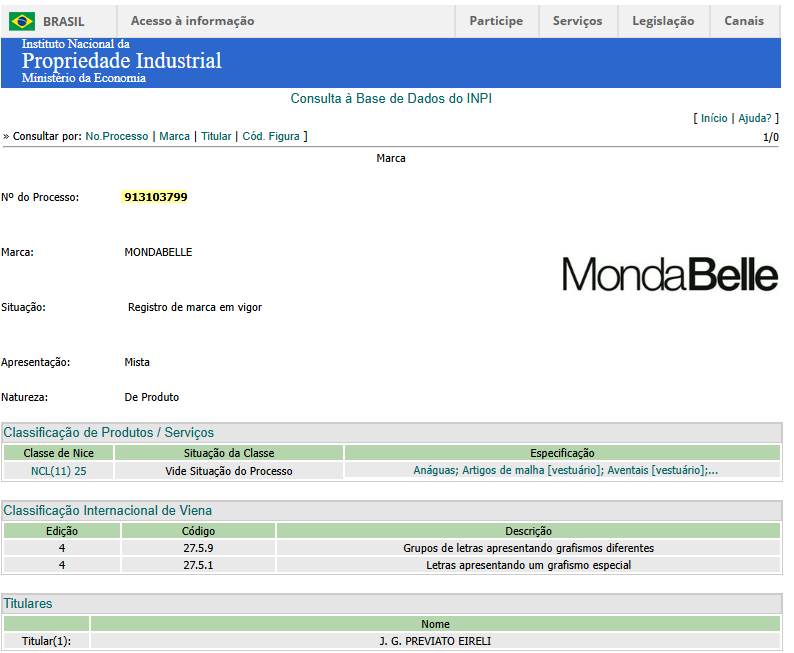Viewport: 794px width, 653px height.
Task: Click process number 913103799
Action: click(155, 197)
